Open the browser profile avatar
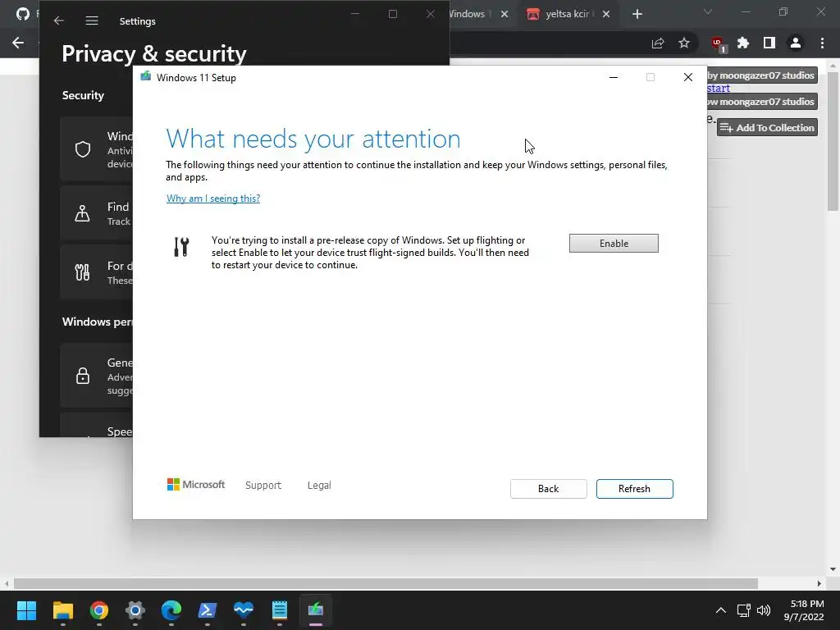Image resolution: width=840 pixels, height=630 pixels. (x=796, y=43)
